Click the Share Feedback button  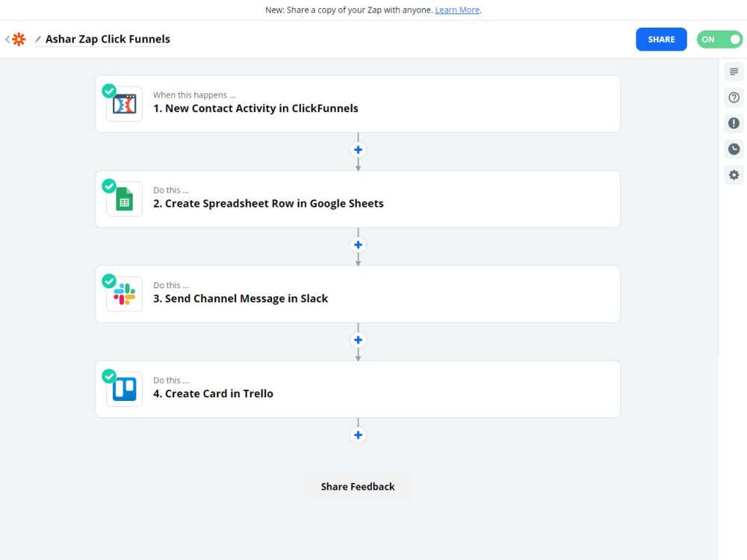pyautogui.click(x=358, y=486)
